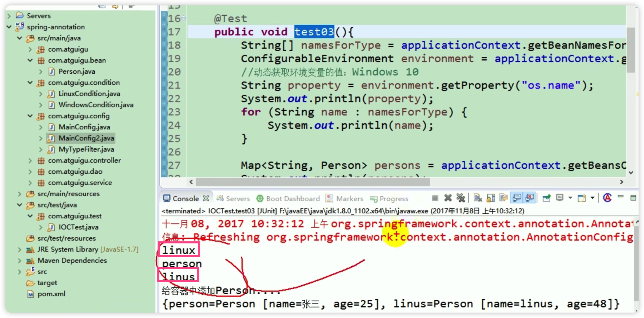
Task: Select IOCTest.java in com.atguigu.test
Action: pyautogui.click(x=78, y=227)
